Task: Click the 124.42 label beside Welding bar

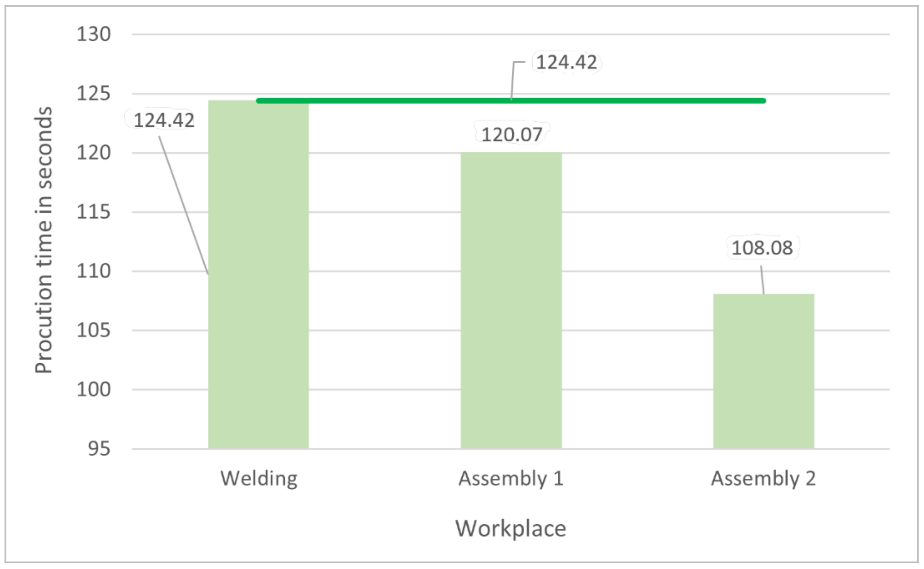Action: pyautogui.click(x=164, y=121)
